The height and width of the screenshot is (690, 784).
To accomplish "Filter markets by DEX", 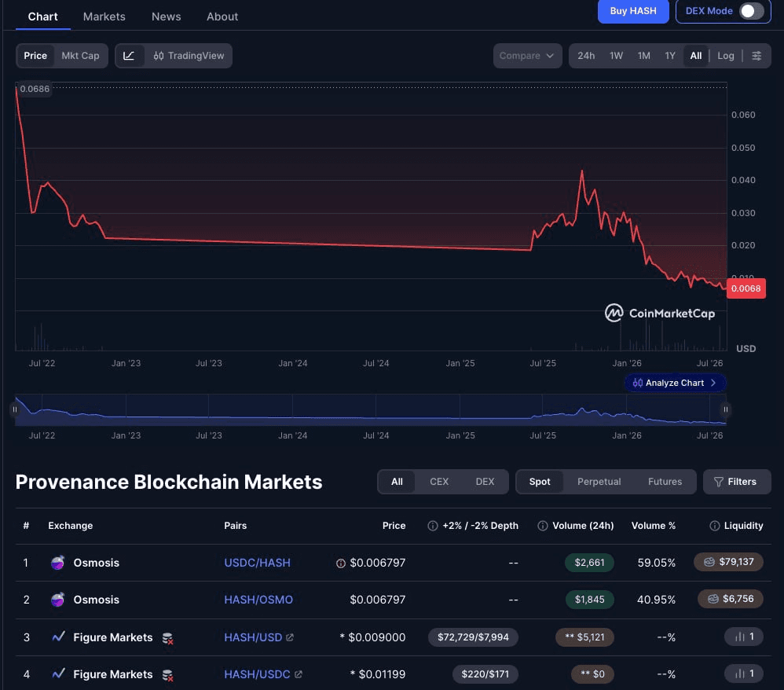I will [x=485, y=481].
